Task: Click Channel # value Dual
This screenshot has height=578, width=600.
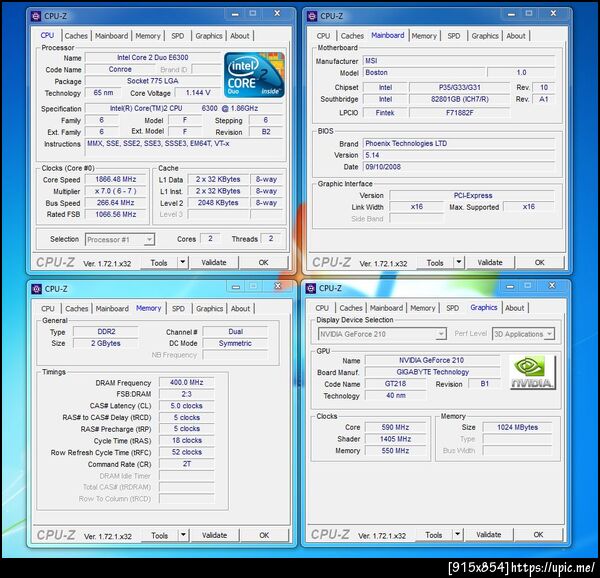Action: pyautogui.click(x=235, y=332)
